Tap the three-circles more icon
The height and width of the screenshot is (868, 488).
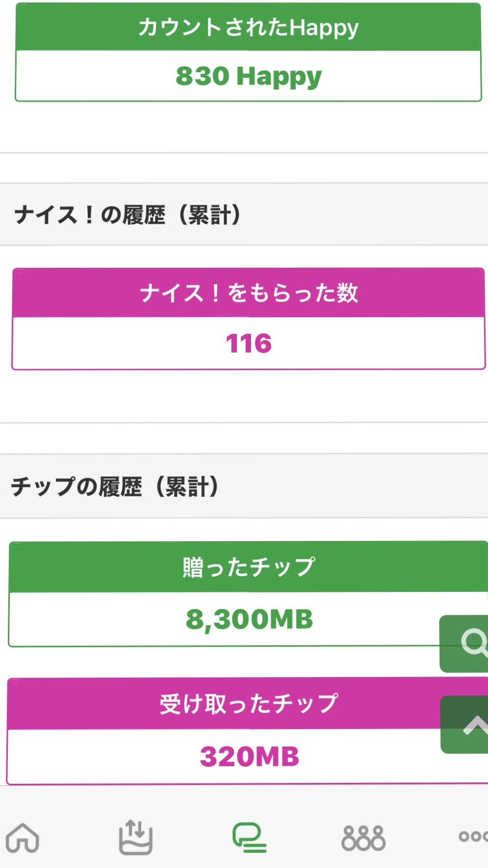coord(472,836)
